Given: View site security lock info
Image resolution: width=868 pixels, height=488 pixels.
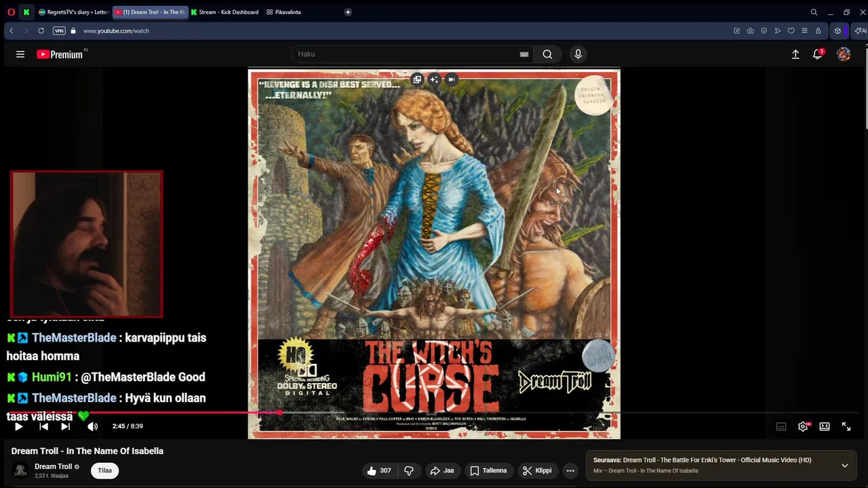Looking at the screenshot, I should coord(73,30).
